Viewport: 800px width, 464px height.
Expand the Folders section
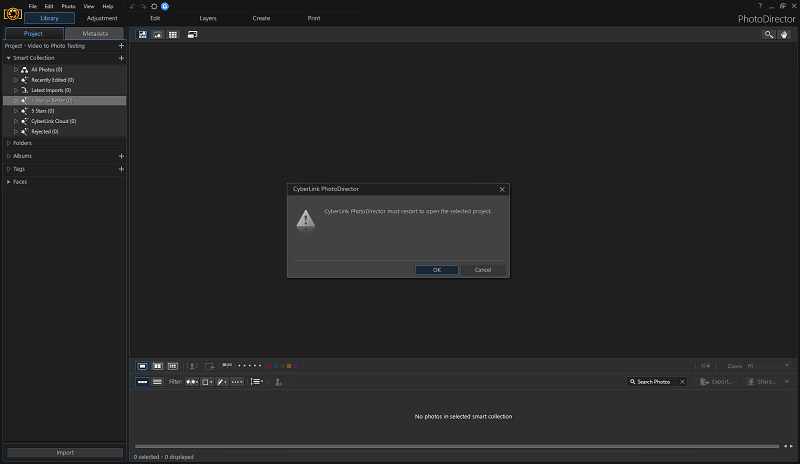pyautogui.click(x=9, y=143)
